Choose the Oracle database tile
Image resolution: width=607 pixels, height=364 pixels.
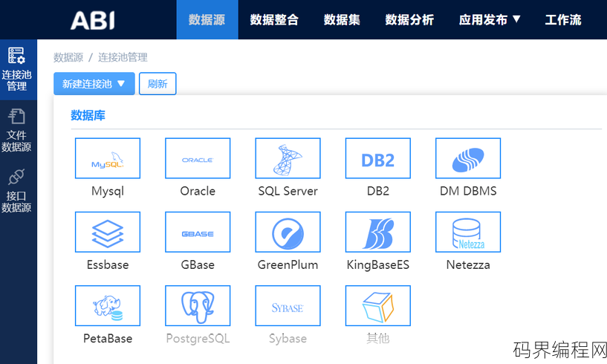click(198, 158)
